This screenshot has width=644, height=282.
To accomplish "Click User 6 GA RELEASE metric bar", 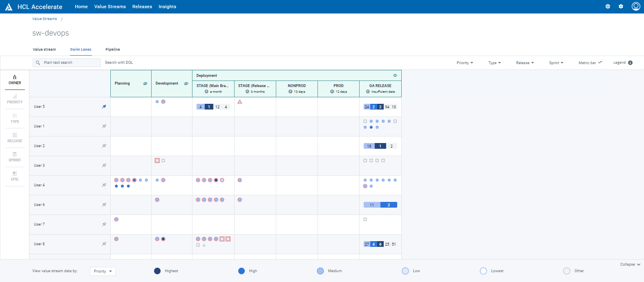I will pos(380,205).
